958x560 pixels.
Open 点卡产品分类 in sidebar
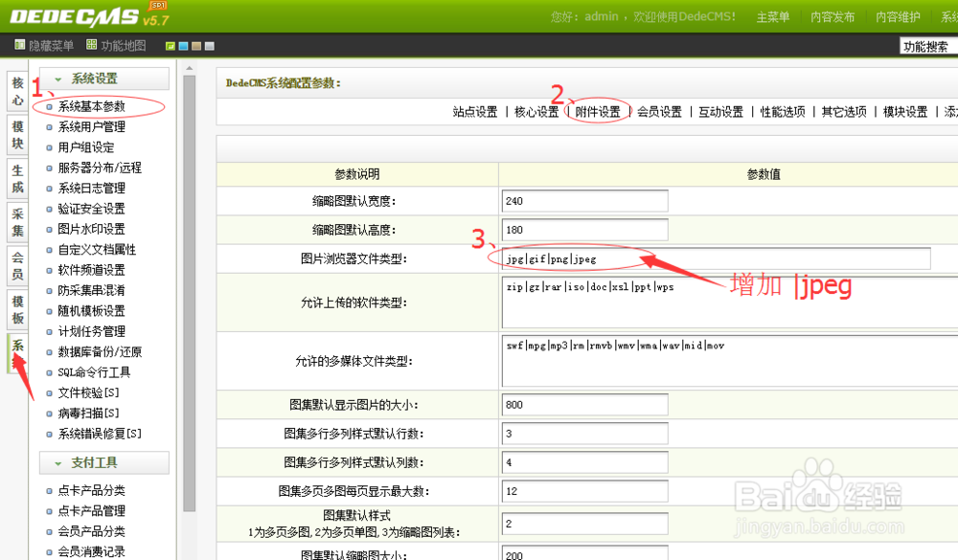[x=92, y=490]
